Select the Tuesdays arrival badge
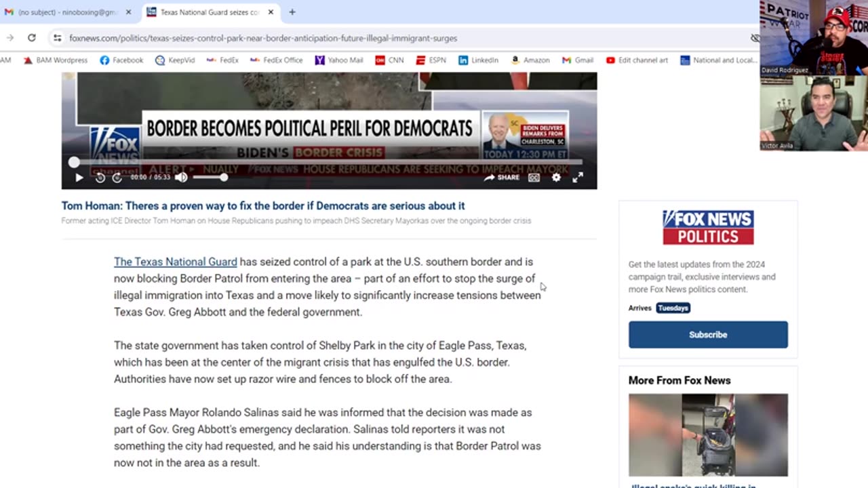Viewport: 868px width, 488px height. [673, 308]
